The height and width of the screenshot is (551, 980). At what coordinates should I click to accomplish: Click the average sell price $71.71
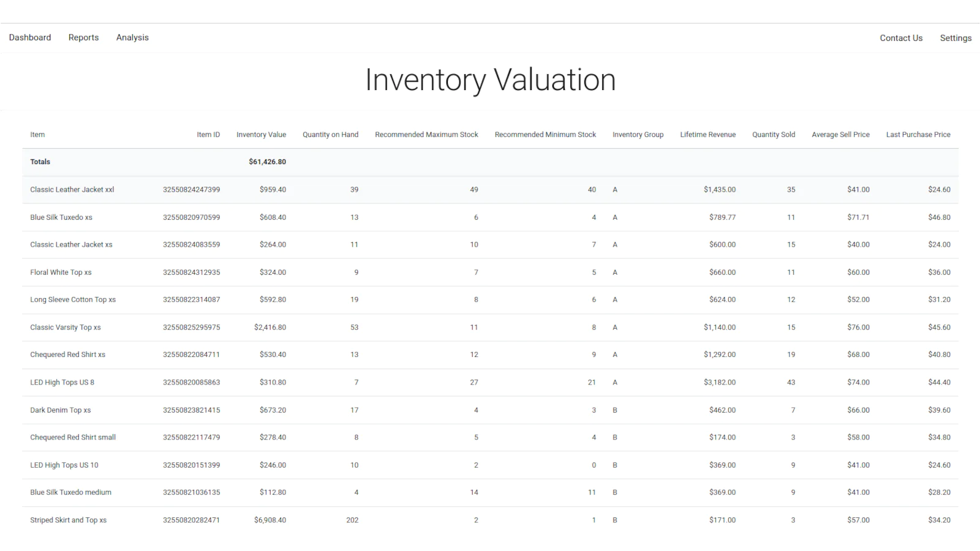(x=858, y=217)
